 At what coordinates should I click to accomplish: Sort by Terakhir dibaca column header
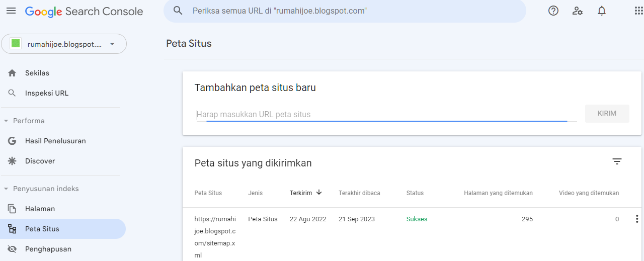359,193
